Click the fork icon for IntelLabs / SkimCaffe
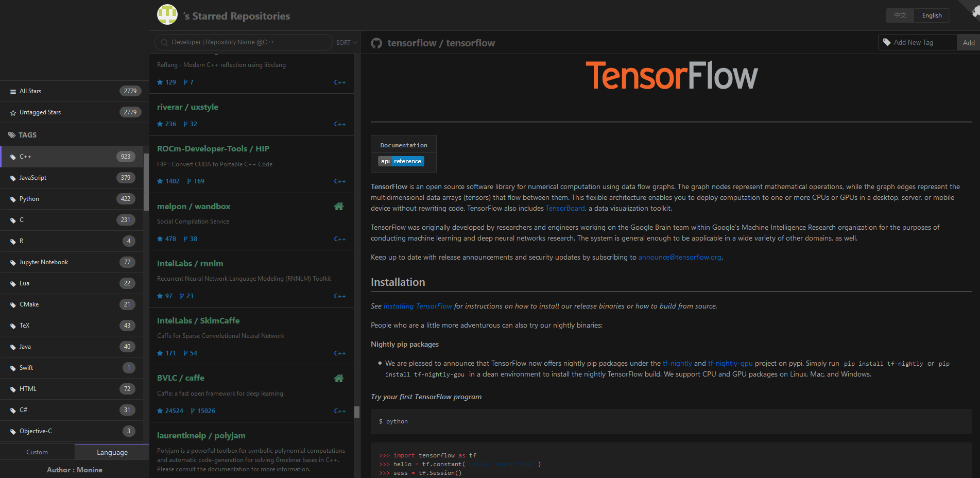Viewport: 980px width, 478px height. tap(185, 353)
